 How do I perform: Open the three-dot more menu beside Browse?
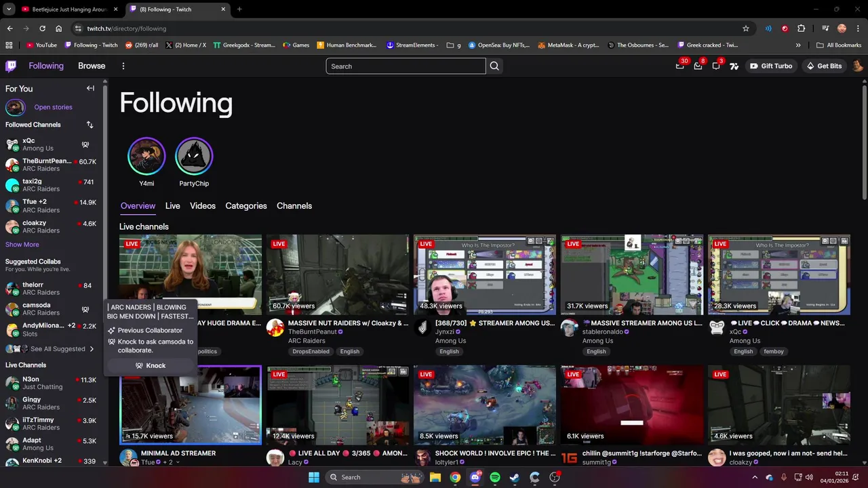(123, 66)
